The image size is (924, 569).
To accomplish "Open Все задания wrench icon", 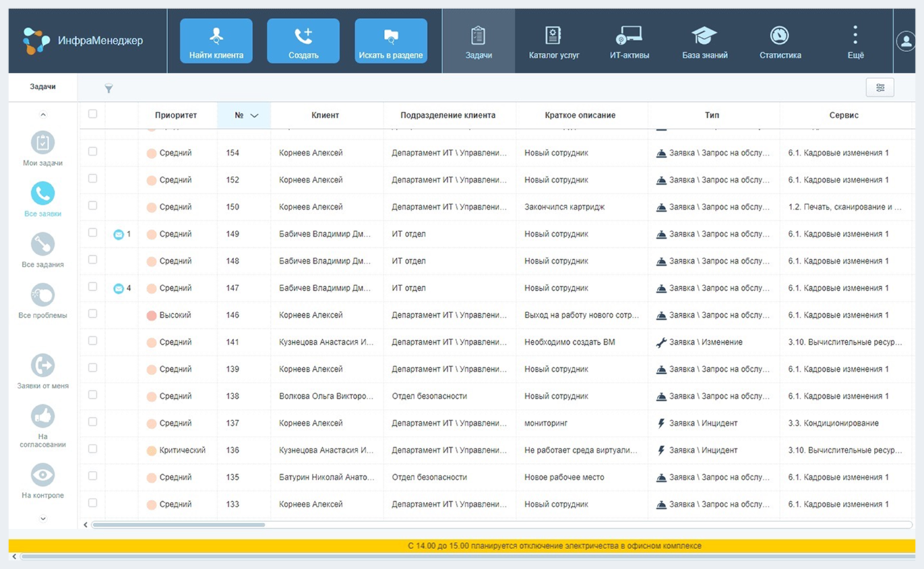I will click(43, 244).
